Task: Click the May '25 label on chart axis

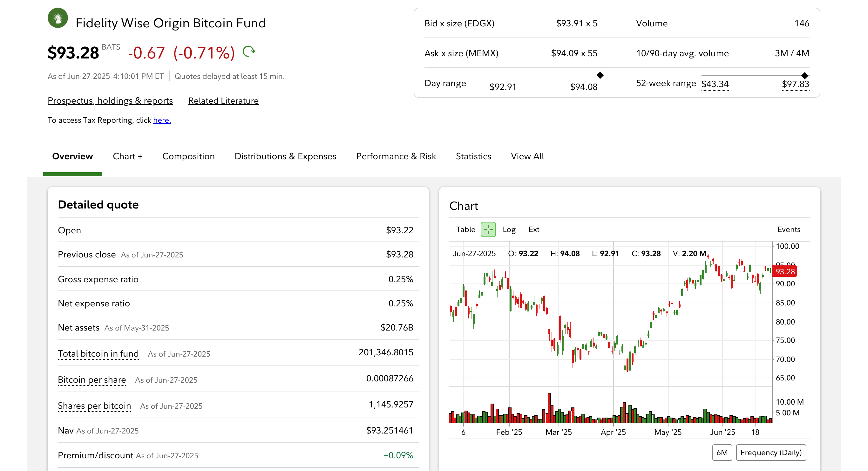Action: 668,432
